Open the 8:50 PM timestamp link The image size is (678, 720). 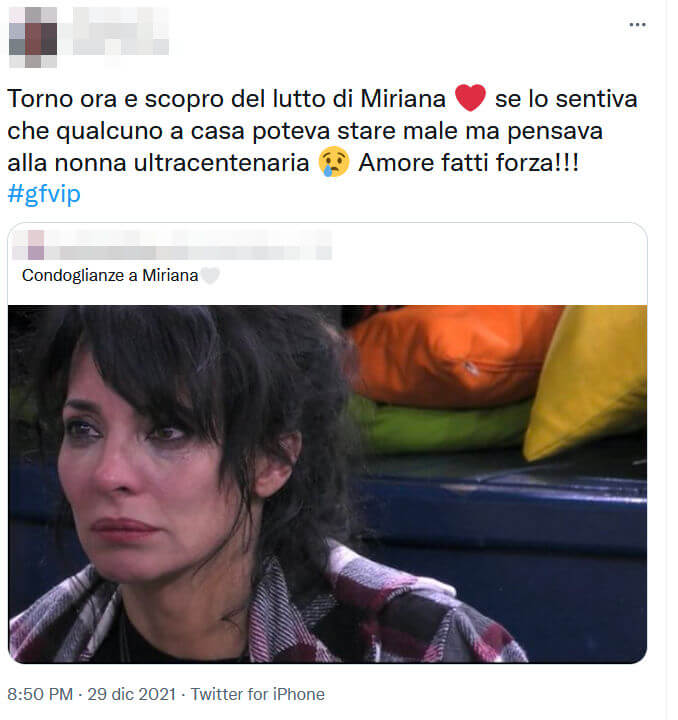click(x=40, y=694)
